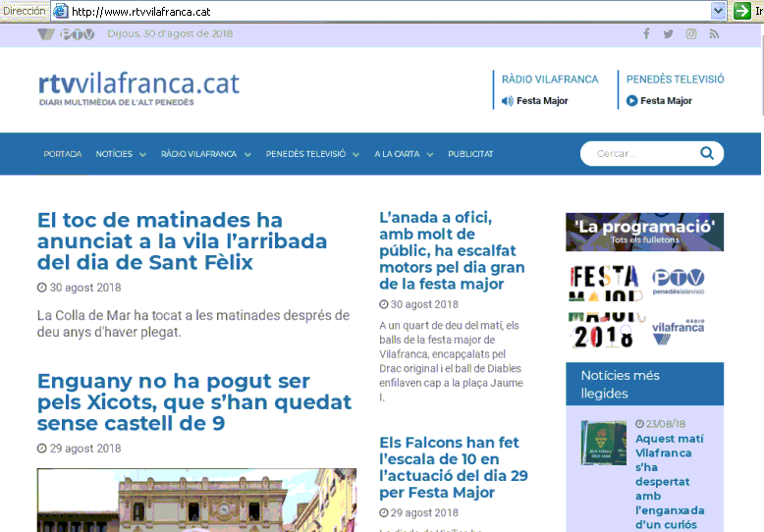Click the RSS feed icon
Image resolution: width=764 pixels, height=532 pixels.
714,34
